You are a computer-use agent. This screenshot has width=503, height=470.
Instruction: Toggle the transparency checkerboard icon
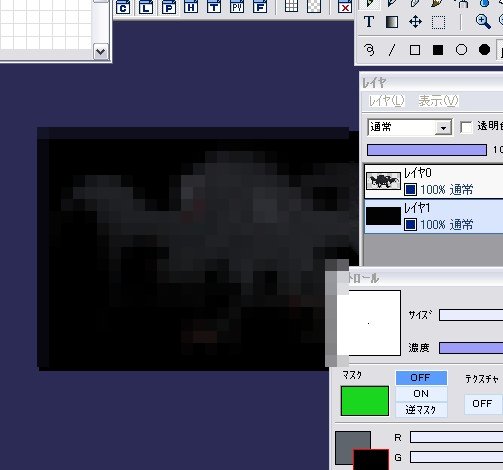pyautogui.click(x=314, y=6)
